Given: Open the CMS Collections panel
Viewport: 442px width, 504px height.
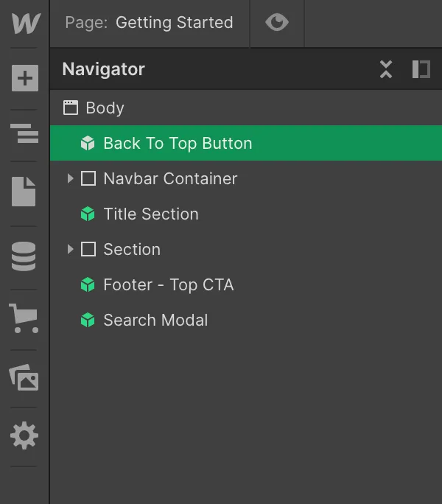Looking at the screenshot, I should (x=24, y=256).
